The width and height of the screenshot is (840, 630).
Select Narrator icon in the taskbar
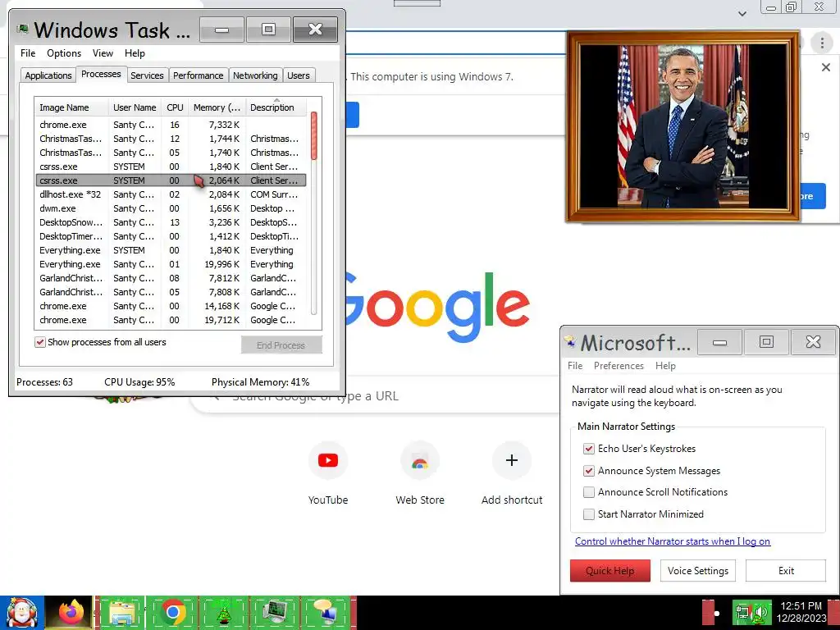point(326,613)
